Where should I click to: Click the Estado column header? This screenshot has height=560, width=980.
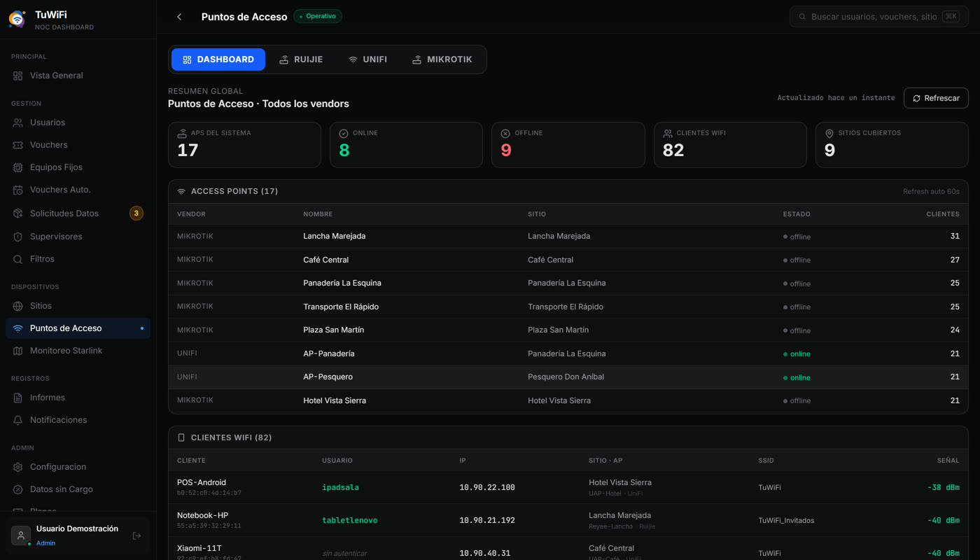(x=797, y=214)
